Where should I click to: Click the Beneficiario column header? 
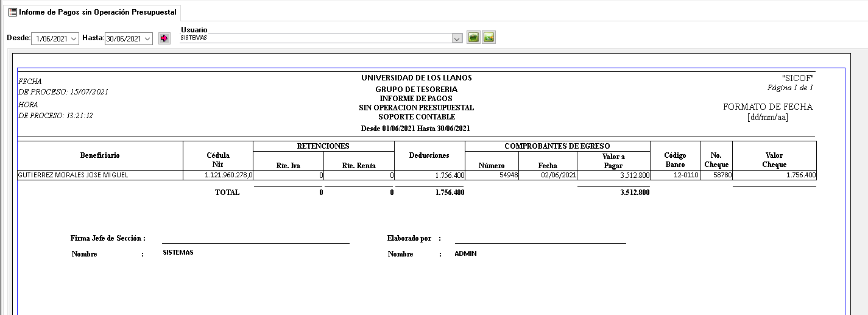pos(100,155)
